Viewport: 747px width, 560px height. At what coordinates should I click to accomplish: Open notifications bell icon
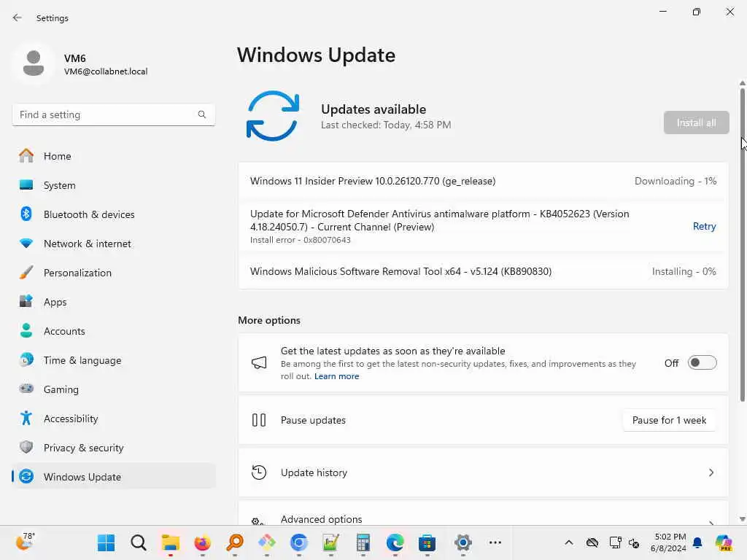point(697,542)
